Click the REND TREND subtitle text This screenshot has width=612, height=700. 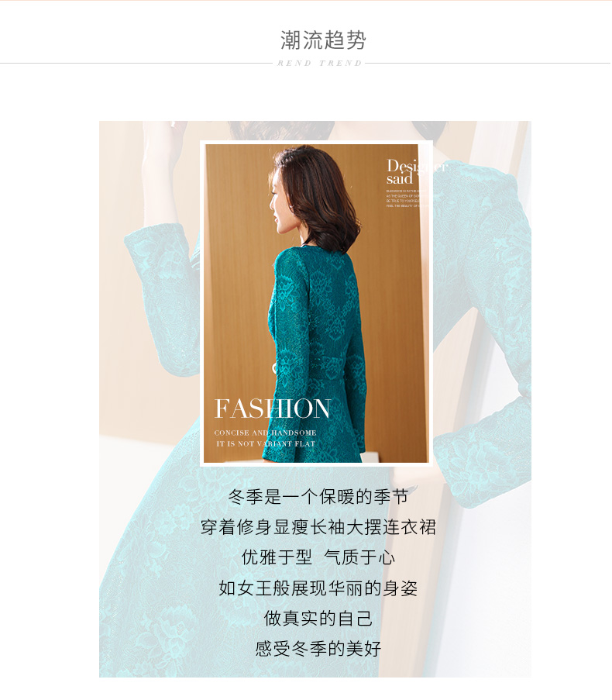[319, 64]
